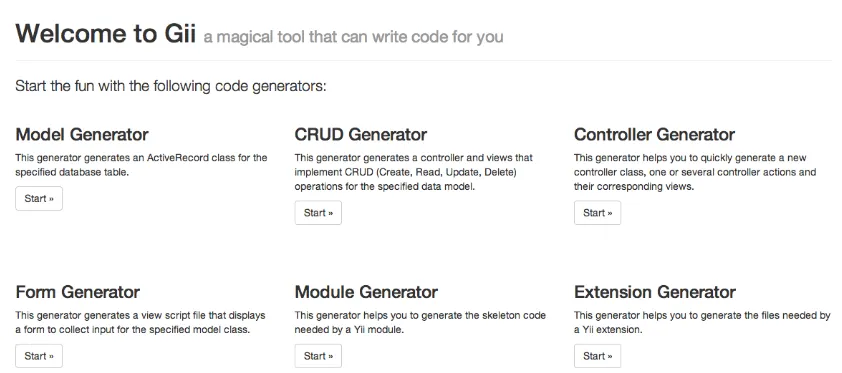Image resolution: width=842 pixels, height=373 pixels.
Task: Click the Yii extension files description
Action: [702, 323]
